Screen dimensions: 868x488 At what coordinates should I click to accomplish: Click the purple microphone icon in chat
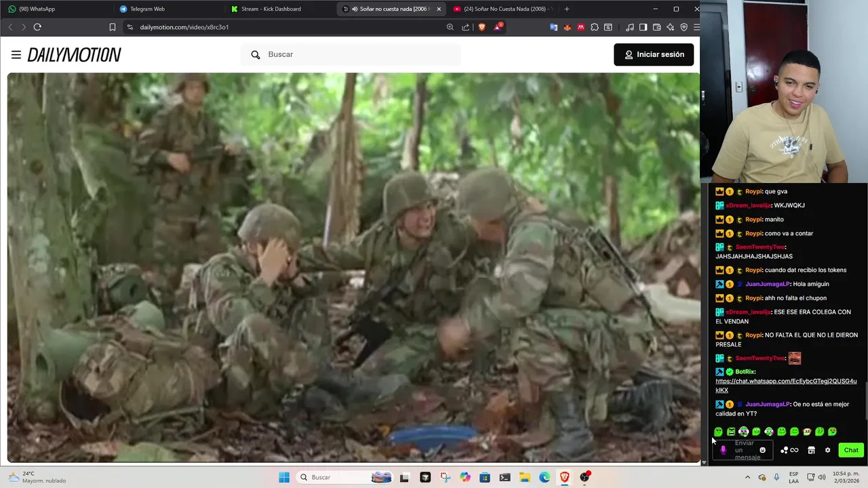pyautogui.click(x=724, y=450)
